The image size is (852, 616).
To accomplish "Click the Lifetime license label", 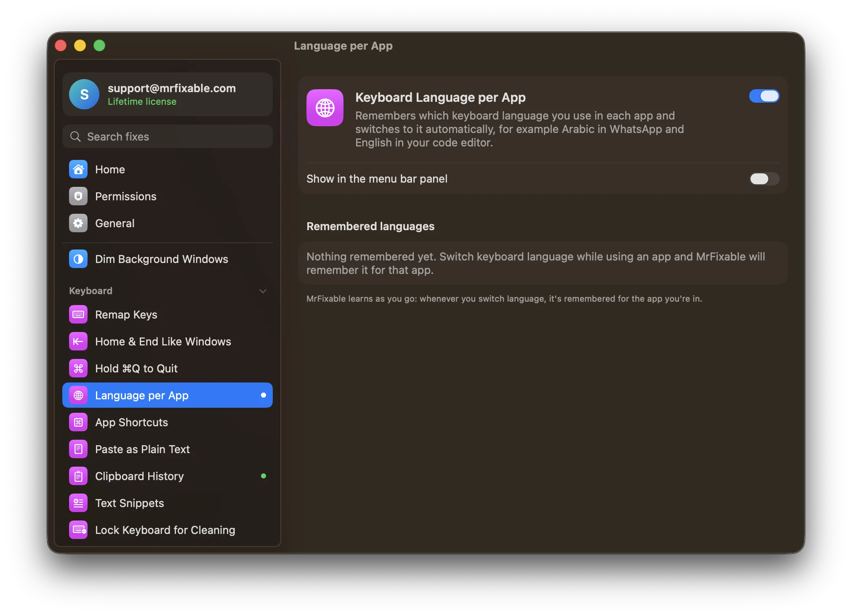I will click(142, 101).
